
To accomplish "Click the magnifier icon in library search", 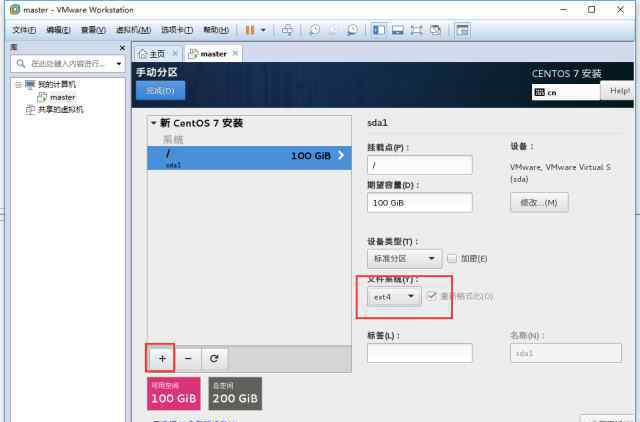I will click(21, 63).
